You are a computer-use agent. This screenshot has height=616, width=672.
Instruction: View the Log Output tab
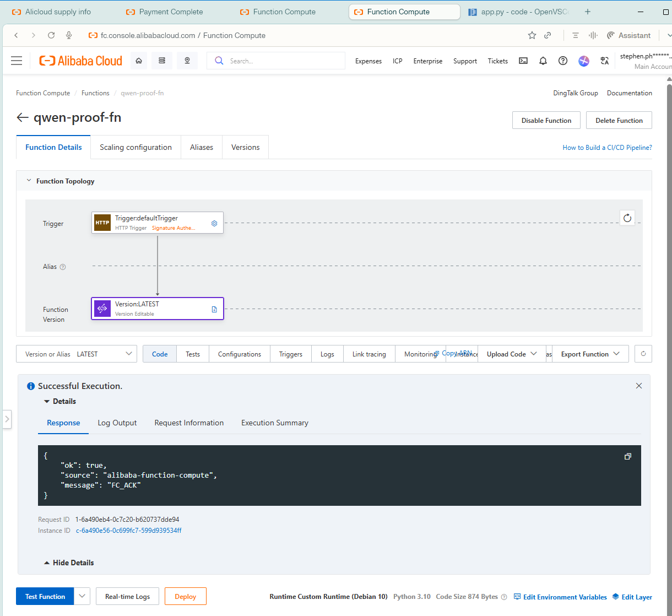(x=117, y=423)
